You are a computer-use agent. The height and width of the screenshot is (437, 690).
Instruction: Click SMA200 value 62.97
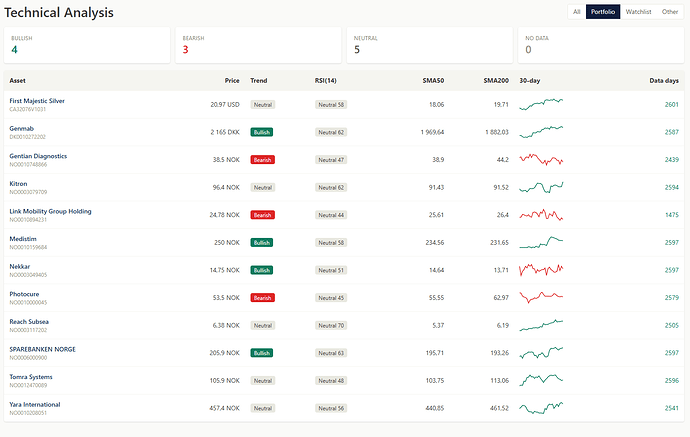click(x=501, y=298)
